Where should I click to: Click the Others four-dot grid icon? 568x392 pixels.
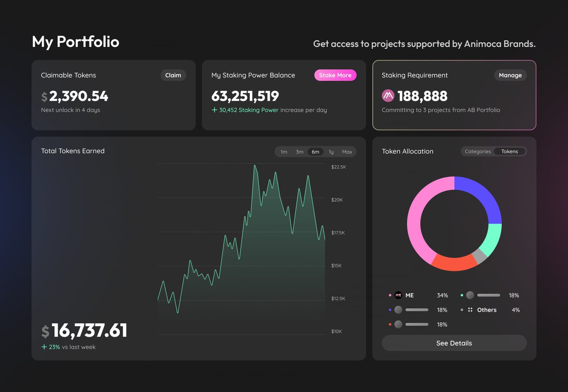tap(470, 310)
